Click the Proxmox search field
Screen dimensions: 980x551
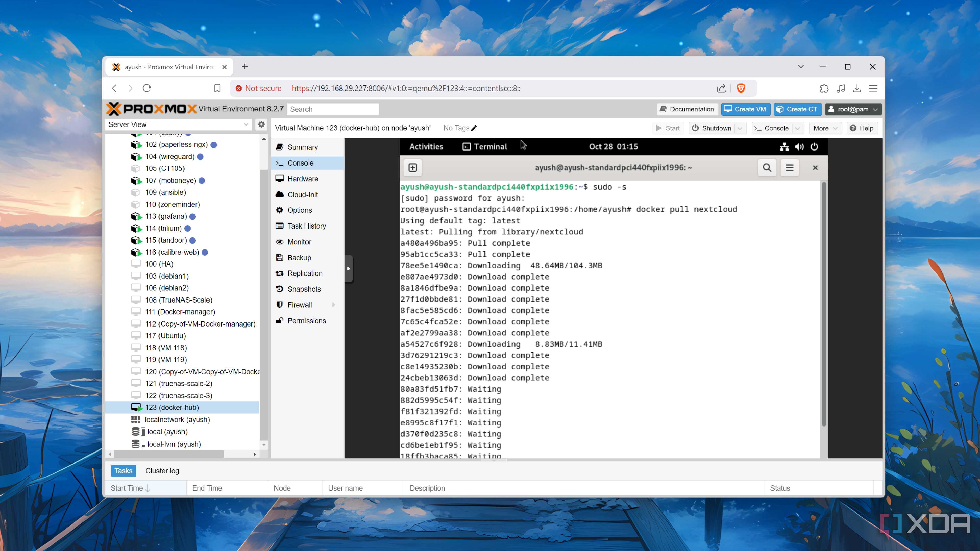pos(333,109)
